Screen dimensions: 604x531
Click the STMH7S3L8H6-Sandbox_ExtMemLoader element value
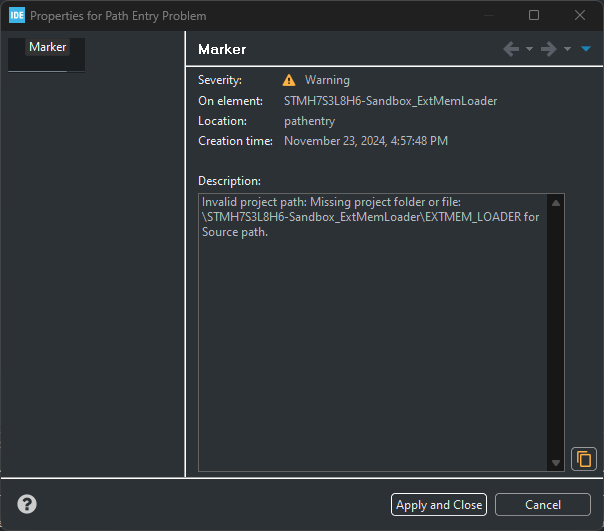coord(390,101)
